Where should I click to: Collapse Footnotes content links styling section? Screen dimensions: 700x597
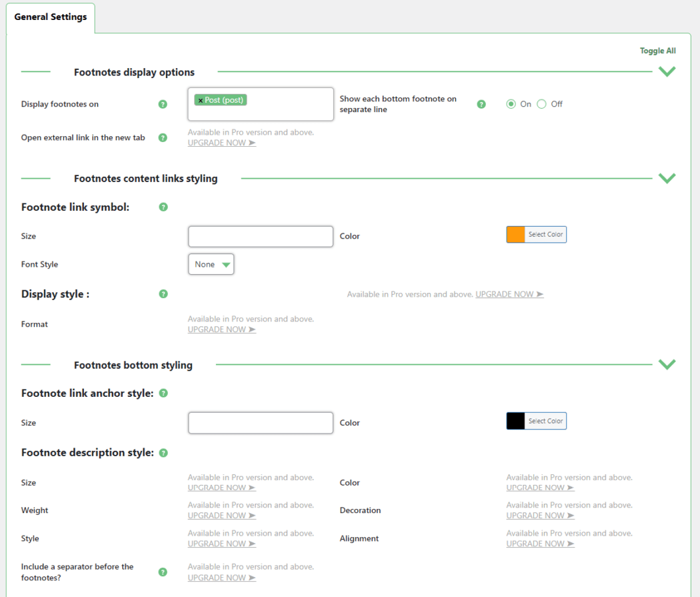[x=667, y=178]
